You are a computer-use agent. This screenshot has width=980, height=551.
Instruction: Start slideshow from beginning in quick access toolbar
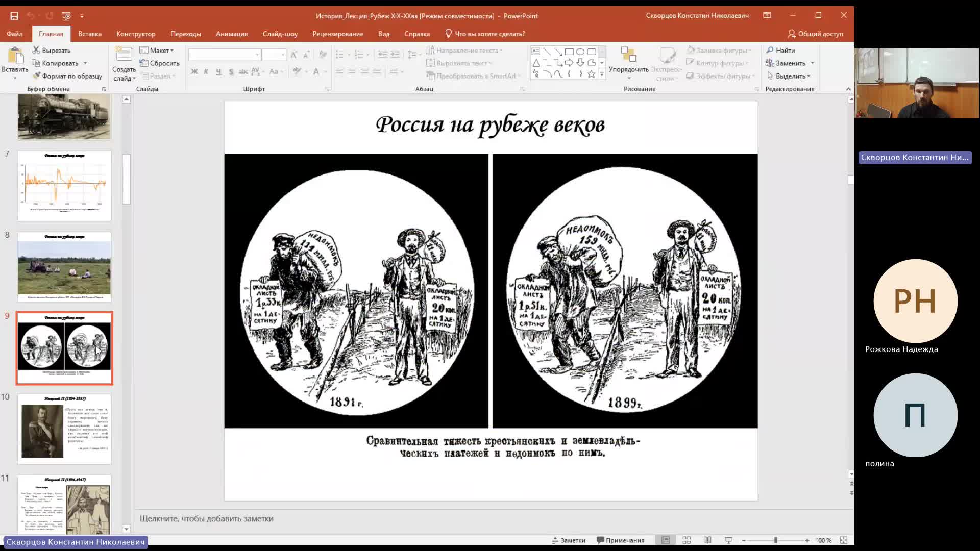tap(66, 16)
